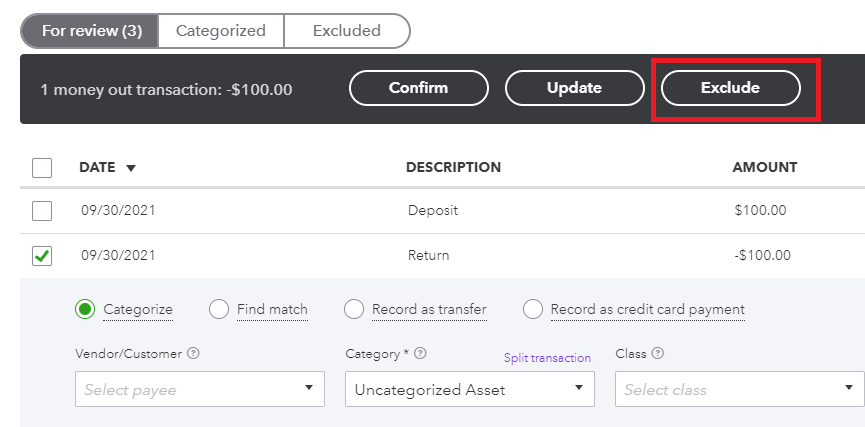Uncheck the Return transaction checkbox
The height and width of the screenshot is (427, 865).
[42, 255]
